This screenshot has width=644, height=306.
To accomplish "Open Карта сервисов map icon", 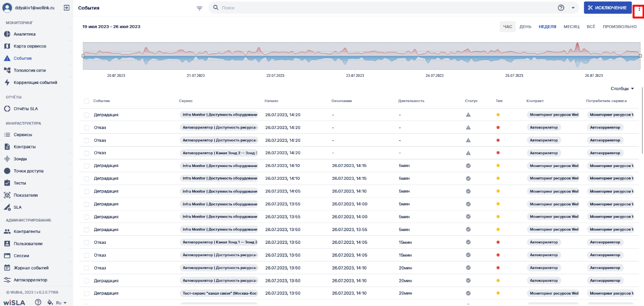I will pyautogui.click(x=7, y=46).
